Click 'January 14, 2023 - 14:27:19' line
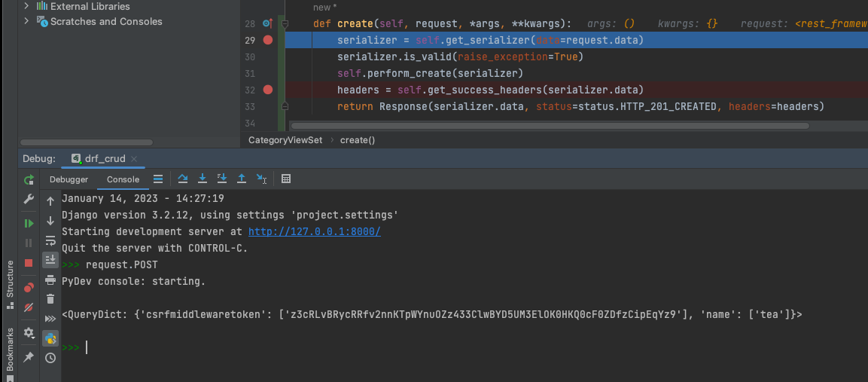The width and height of the screenshot is (868, 382). pyautogui.click(x=143, y=198)
